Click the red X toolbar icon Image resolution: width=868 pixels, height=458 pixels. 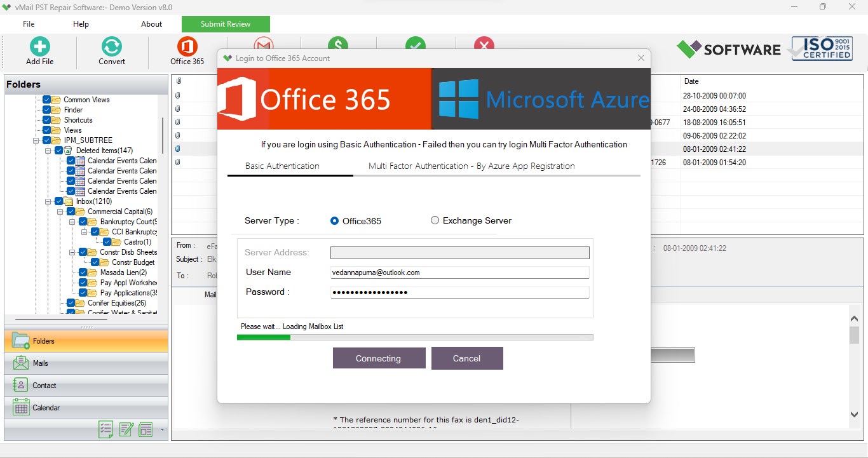(x=484, y=43)
